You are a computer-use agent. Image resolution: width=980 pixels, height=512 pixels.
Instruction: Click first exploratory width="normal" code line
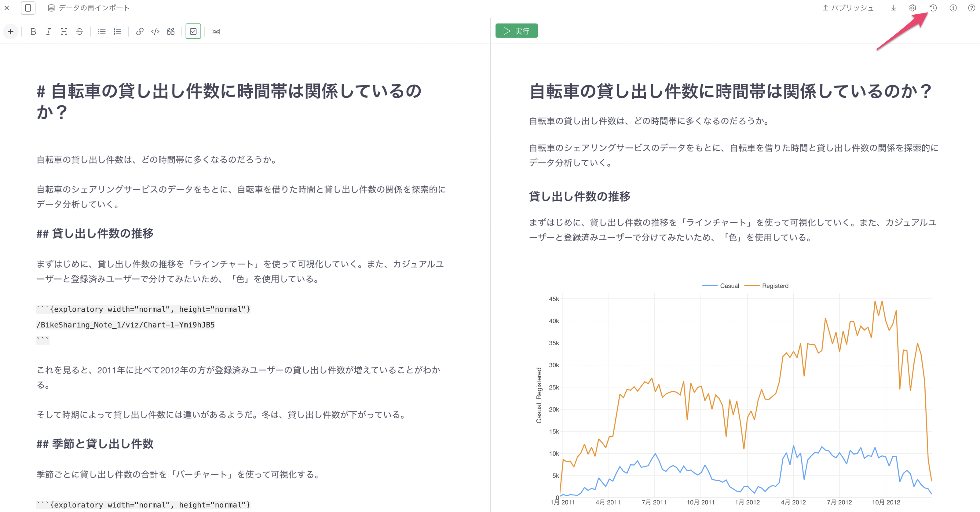tap(143, 309)
